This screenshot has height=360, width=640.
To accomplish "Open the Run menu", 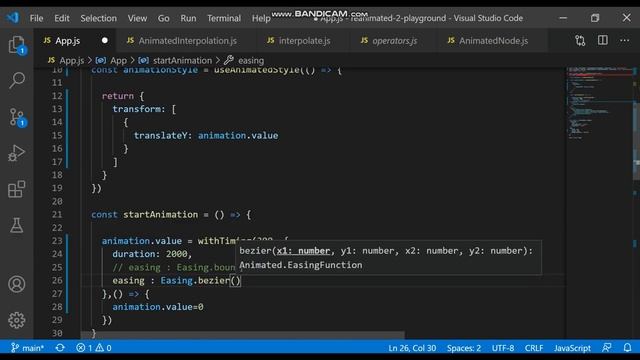I will point(188,18).
